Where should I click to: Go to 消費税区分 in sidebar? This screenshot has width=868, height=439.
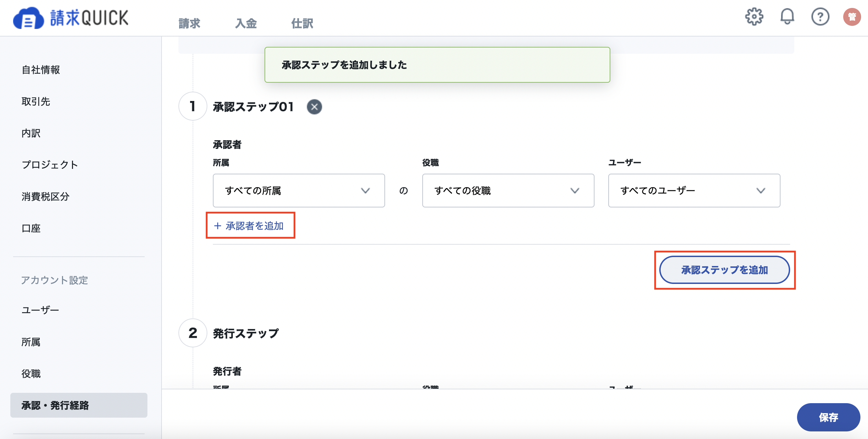(x=45, y=196)
